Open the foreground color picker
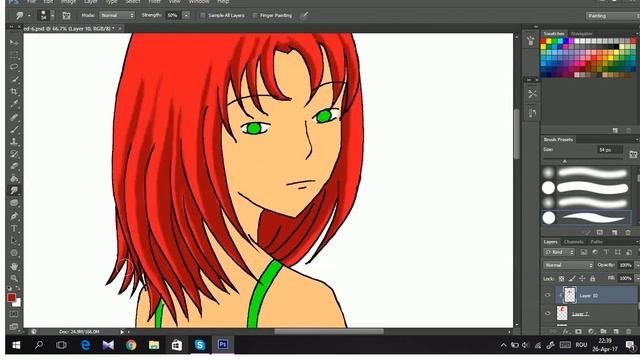 [x=11, y=298]
